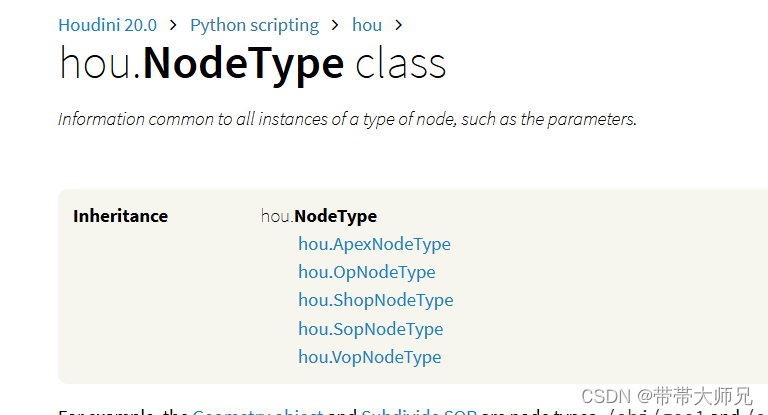
Task: Open hou.VopNodeType subclass link
Action: pyautogui.click(x=369, y=357)
